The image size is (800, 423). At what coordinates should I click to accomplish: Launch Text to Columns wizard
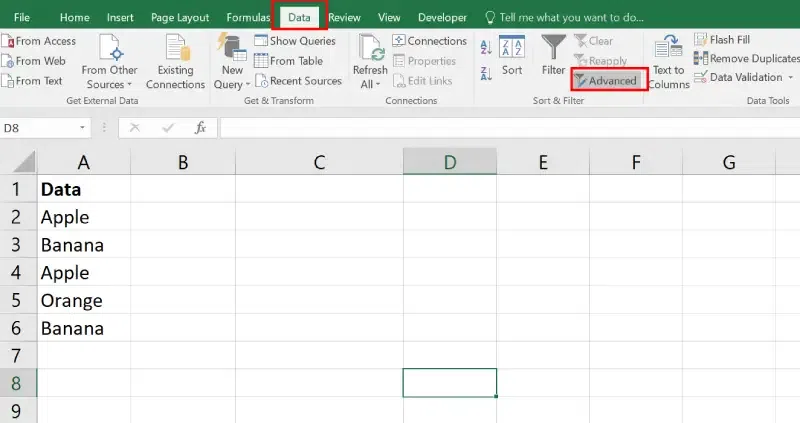(x=669, y=62)
